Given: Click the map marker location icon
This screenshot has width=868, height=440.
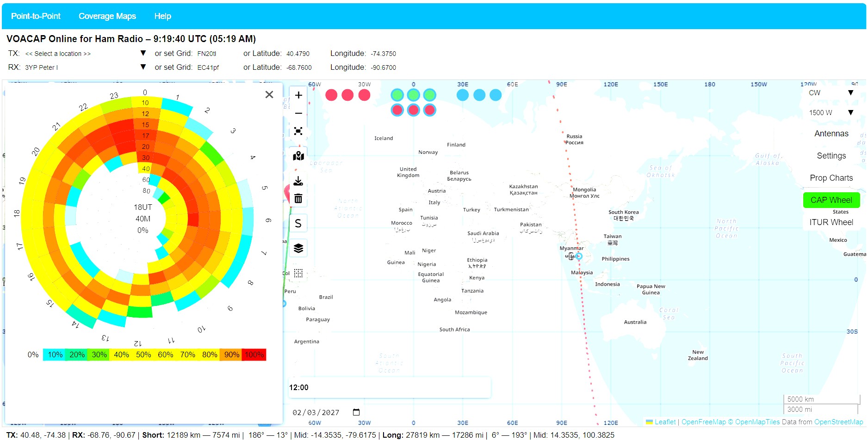Looking at the screenshot, I should 298,156.
